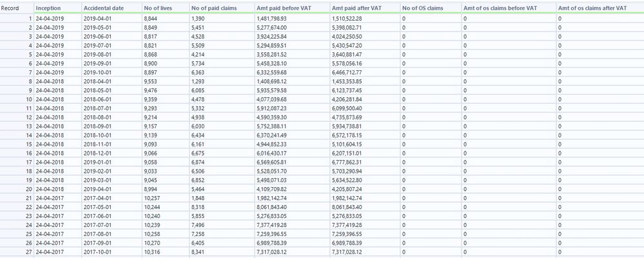Select the No of OS claims header

click(423, 8)
